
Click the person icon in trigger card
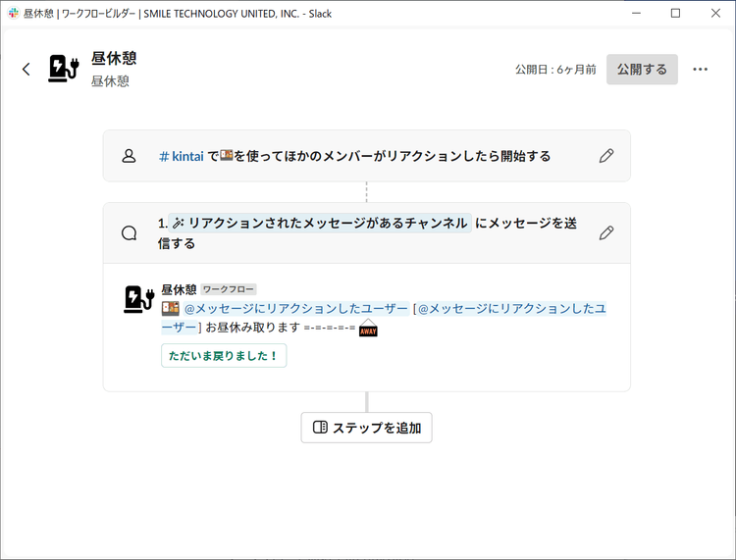(x=129, y=156)
